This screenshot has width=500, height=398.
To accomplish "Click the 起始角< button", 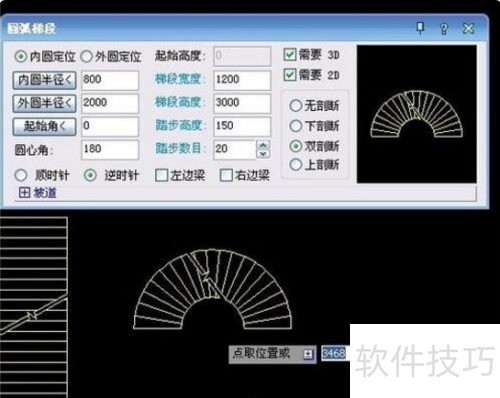I will pyautogui.click(x=44, y=126).
